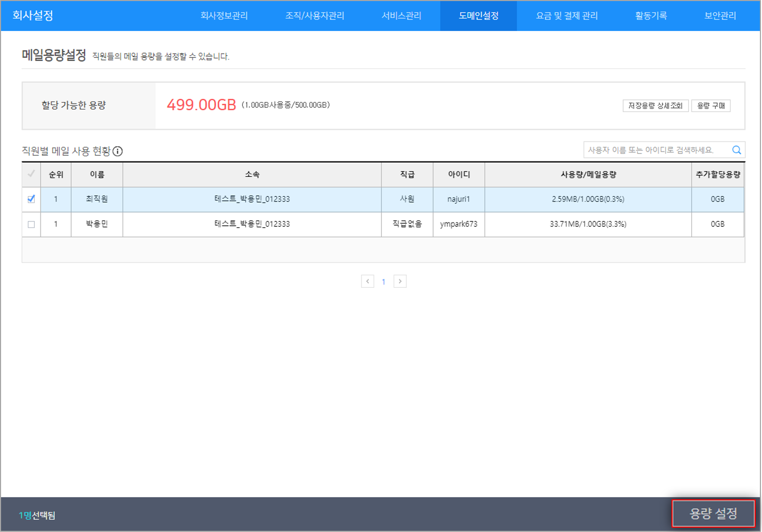Toggle the select-all header checkbox
The width and height of the screenshot is (762, 532).
pos(31,174)
